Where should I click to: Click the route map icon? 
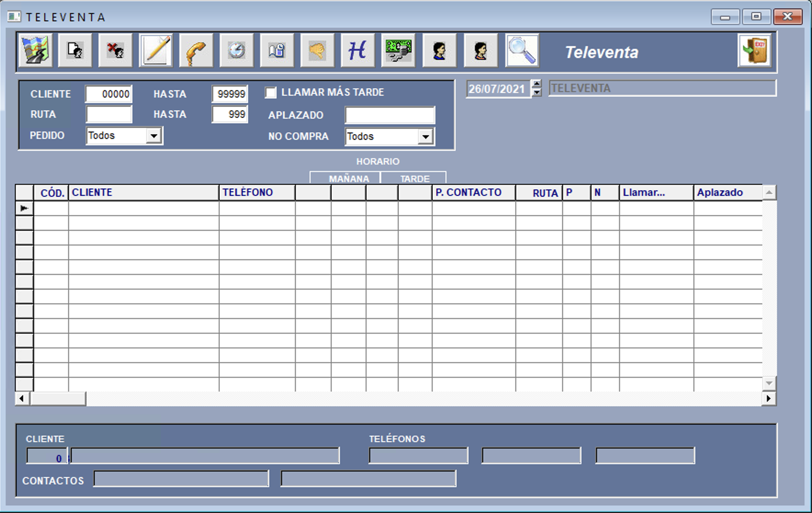(x=35, y=51)
